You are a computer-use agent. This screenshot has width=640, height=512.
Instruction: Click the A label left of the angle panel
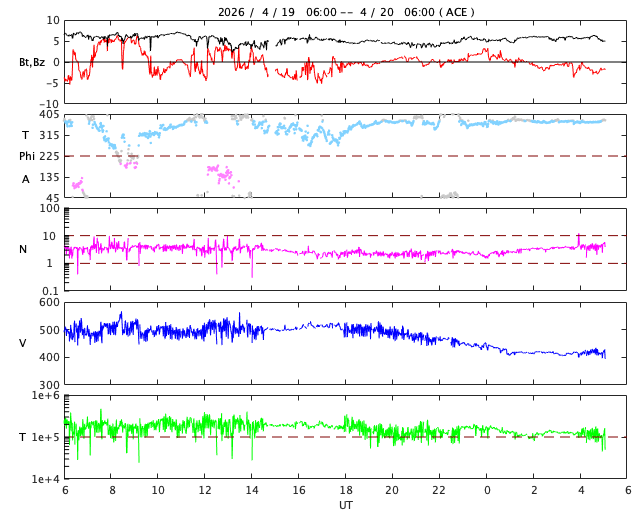click(x=26, y=179)
